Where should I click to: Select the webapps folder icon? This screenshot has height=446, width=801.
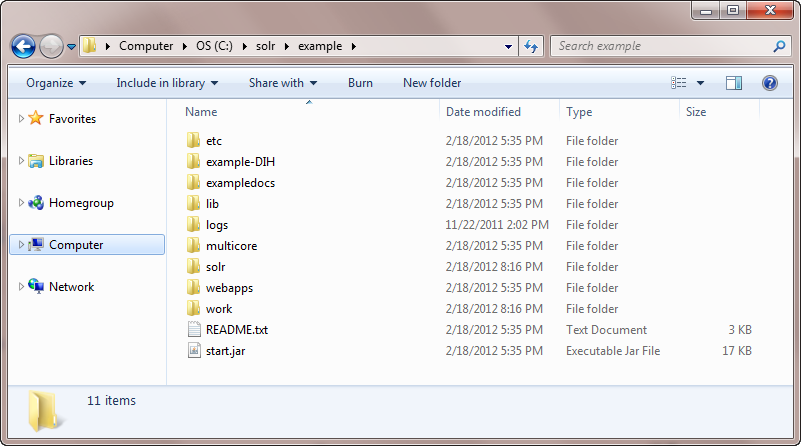(193, 287)
